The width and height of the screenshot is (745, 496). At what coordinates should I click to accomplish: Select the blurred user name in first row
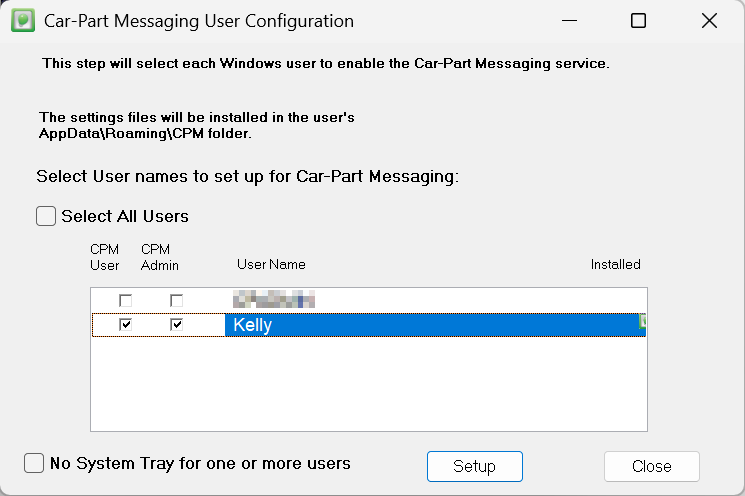(x=273, y=299)
